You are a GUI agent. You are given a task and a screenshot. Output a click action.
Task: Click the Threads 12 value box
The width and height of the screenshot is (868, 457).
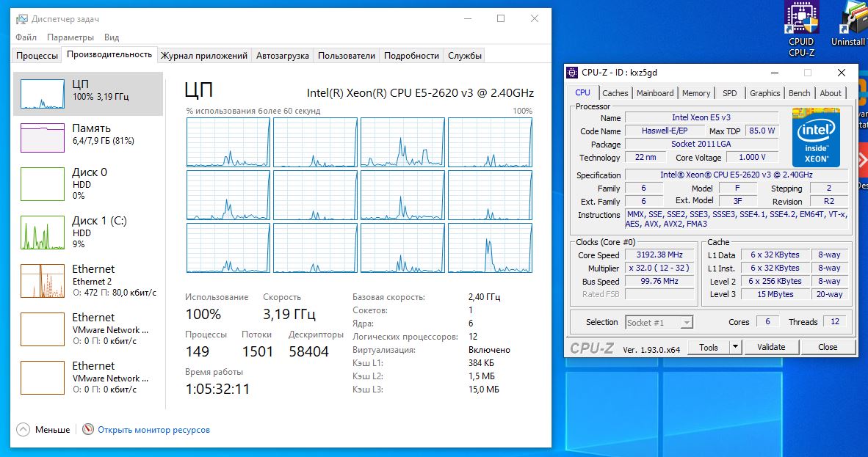pos(835,321)
